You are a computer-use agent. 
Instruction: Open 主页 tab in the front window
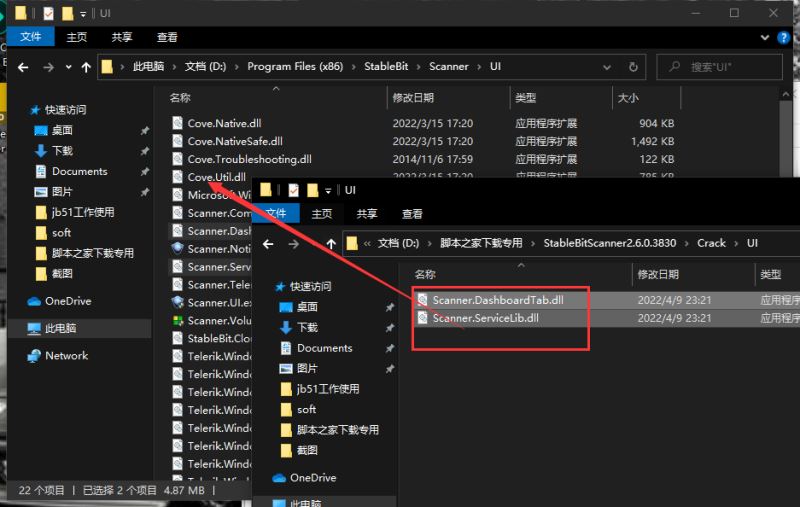[x=321, y=213]
